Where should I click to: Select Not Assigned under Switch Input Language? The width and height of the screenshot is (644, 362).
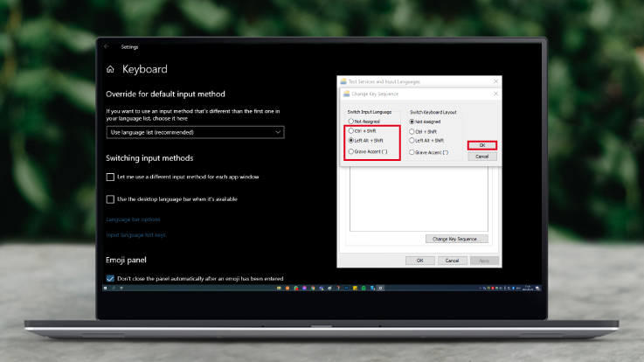point(351,121)
